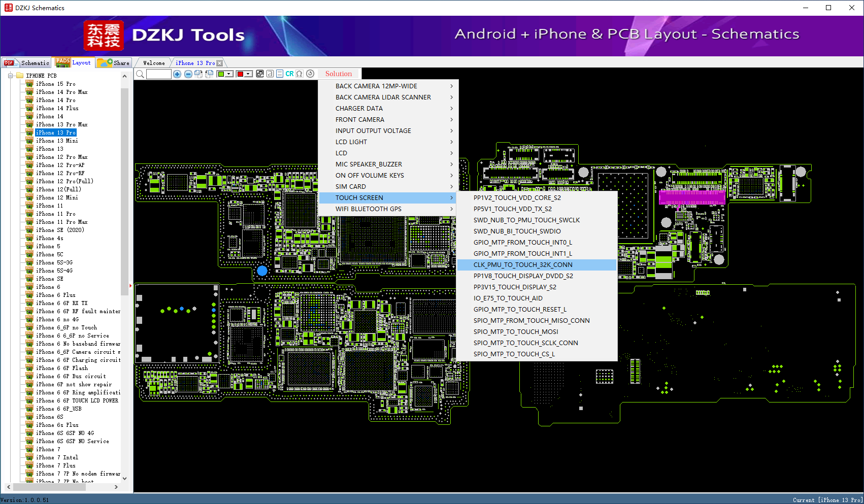Switch to the Layout tab

[x=74, y=62]
